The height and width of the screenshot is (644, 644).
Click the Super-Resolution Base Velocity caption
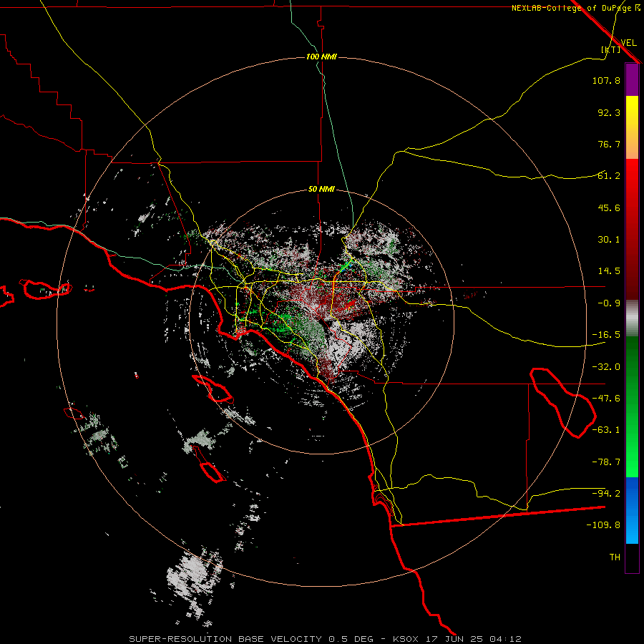326,639
